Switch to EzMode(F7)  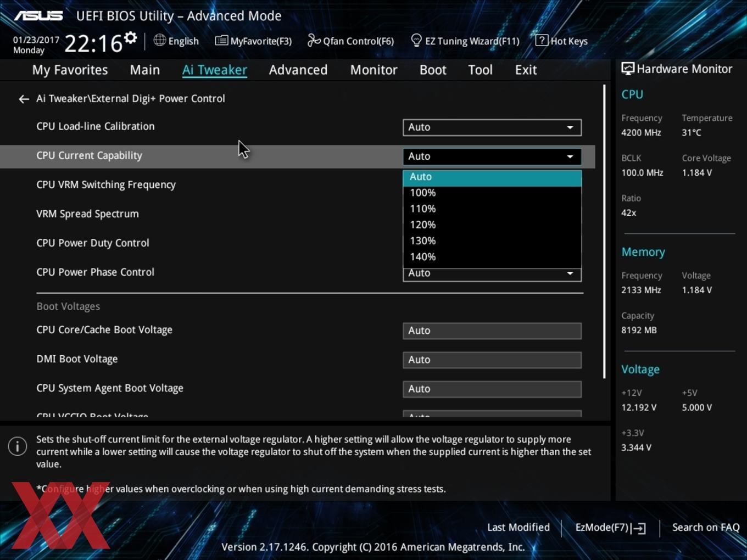[x=610, y=528]
